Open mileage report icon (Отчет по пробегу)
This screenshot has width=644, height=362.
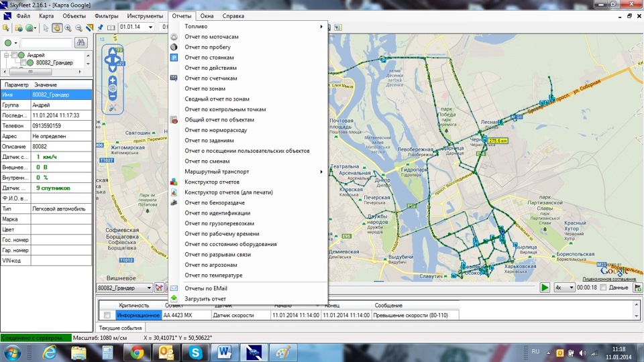[x=174, y=47]
